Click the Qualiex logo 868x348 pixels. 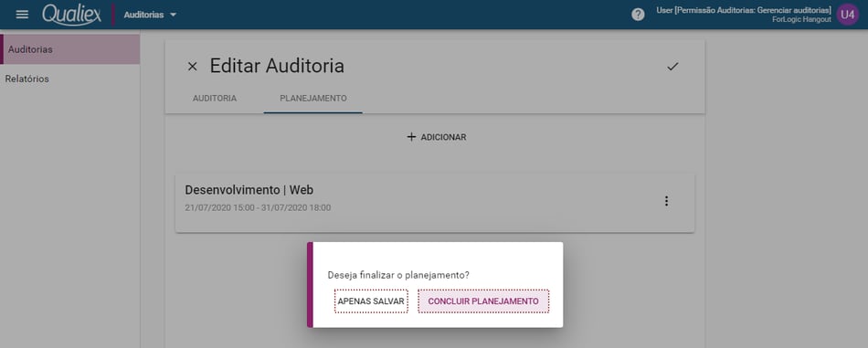click(72, 15)
